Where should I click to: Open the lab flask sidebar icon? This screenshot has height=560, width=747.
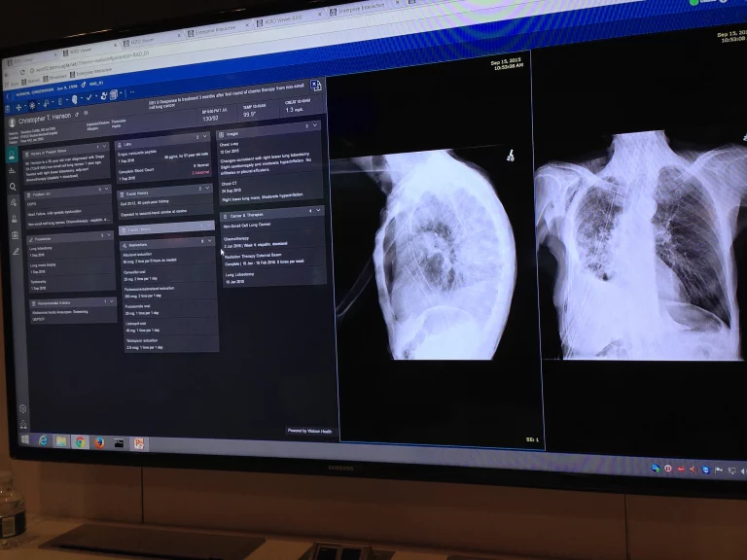(x=14, y=219)
